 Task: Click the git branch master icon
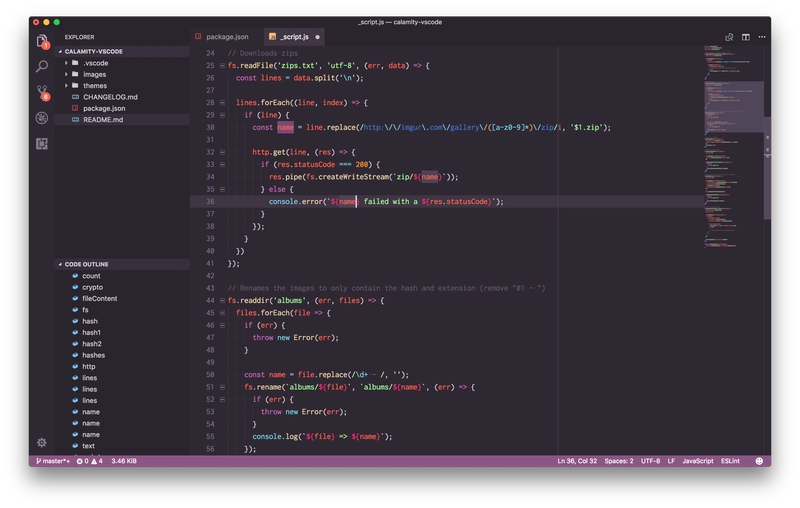[38, 461]
